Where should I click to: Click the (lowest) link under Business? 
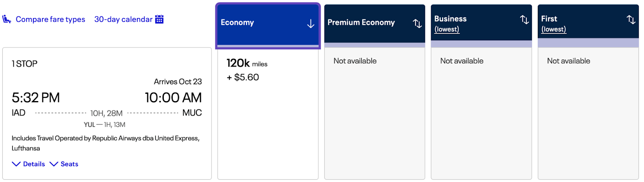[447, 29]
